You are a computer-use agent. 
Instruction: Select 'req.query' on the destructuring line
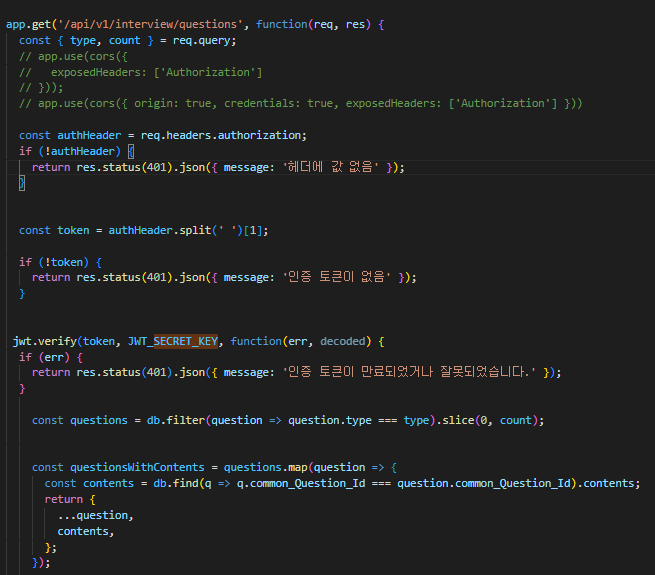coord(201,41)
